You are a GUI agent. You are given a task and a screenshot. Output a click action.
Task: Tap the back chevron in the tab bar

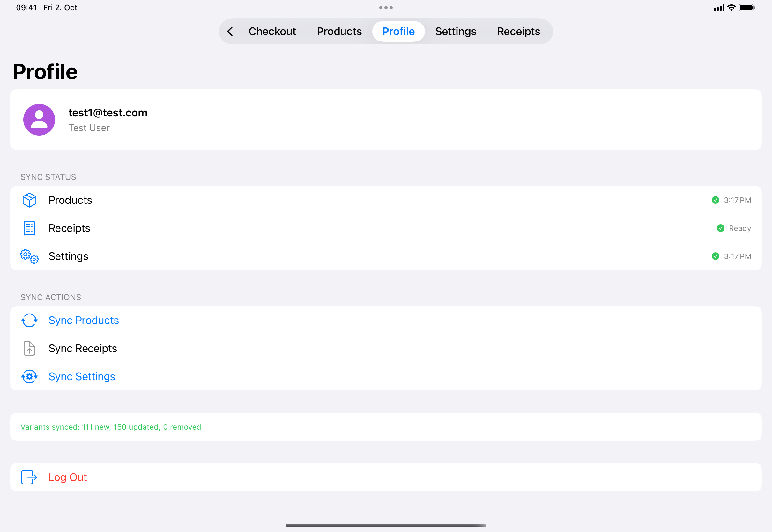click(x=230, y=31)
